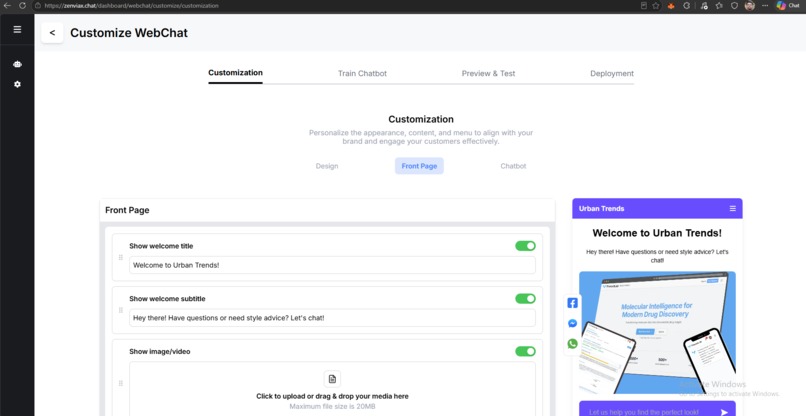This screenshot has width=806, height=416.
Task: Open the MetaMask fox extension icon
Action: tap(671, 6)
